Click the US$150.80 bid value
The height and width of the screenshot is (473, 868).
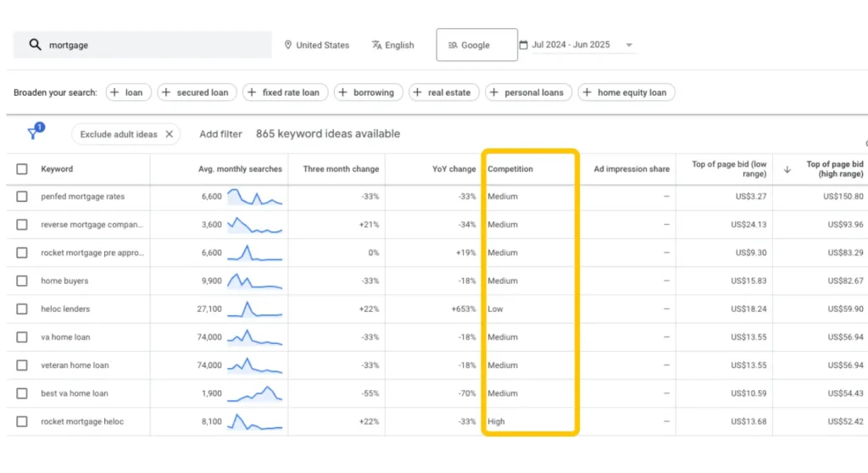pos(843,197)
